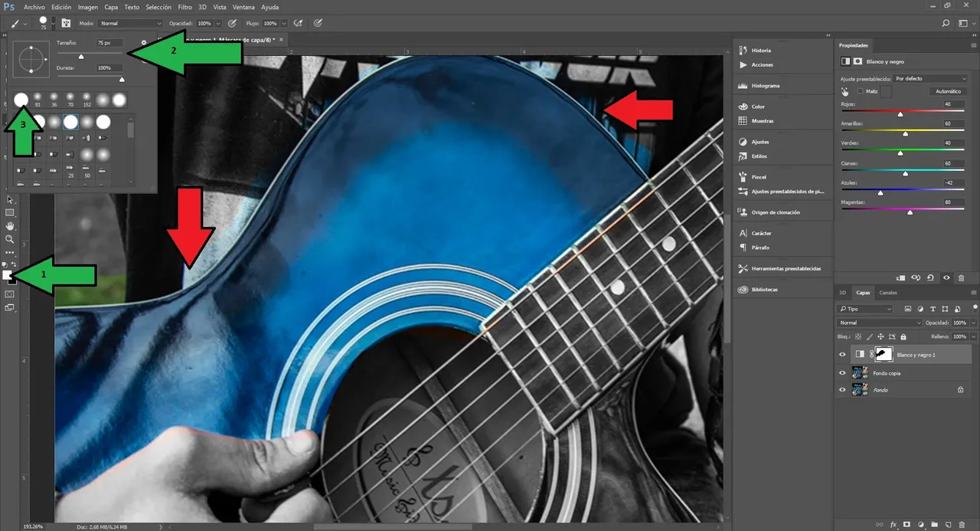Select the Blanco y negro 1 layer mask
Image resolution: width=980 pixels, height=531 pixels.
tap(884, 355)
